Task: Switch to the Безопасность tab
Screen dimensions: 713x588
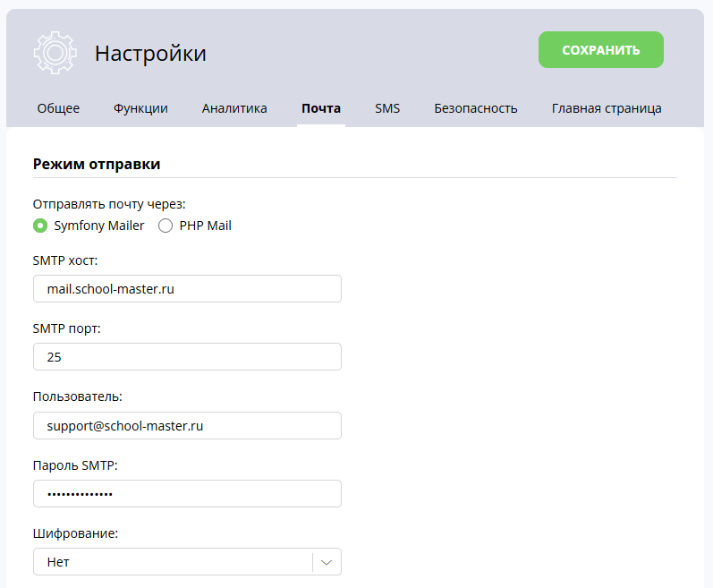Action: (476, 108)
